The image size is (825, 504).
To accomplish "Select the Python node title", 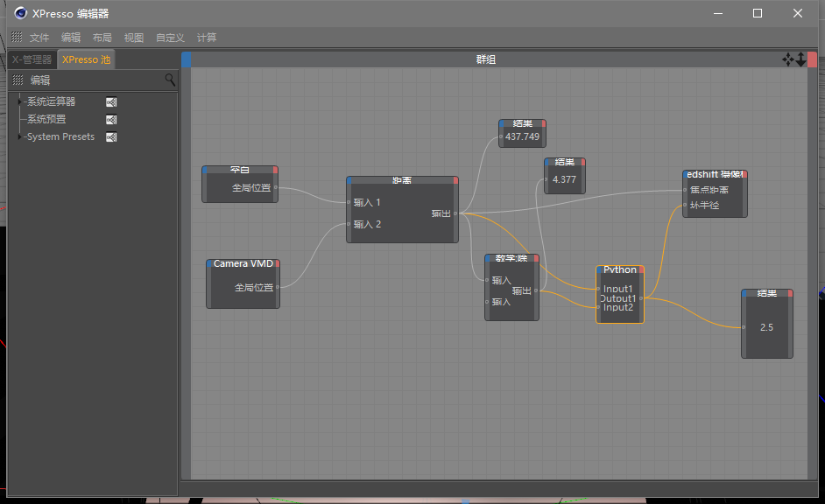I will coord(620,269).
